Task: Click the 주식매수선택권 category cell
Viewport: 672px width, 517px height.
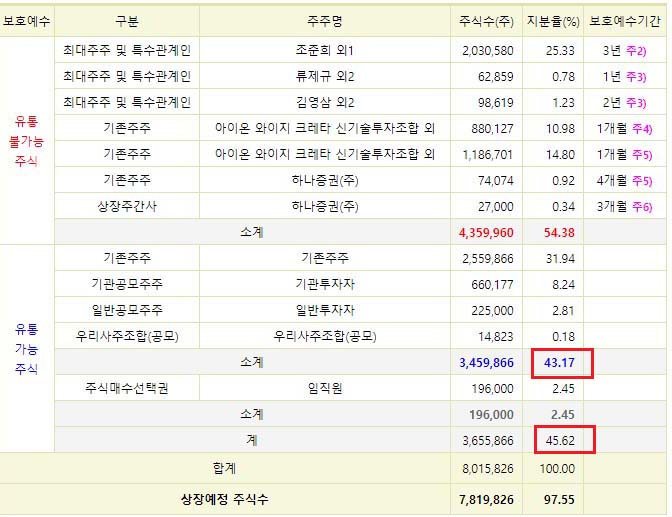Action: (x=127, y=388)
